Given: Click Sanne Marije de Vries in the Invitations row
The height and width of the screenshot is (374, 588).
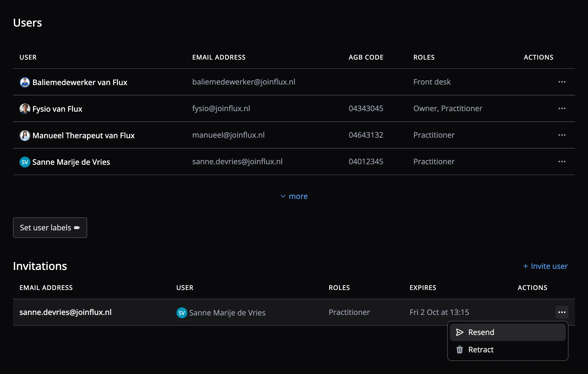Looking at the screenshot, I should 227,313.
